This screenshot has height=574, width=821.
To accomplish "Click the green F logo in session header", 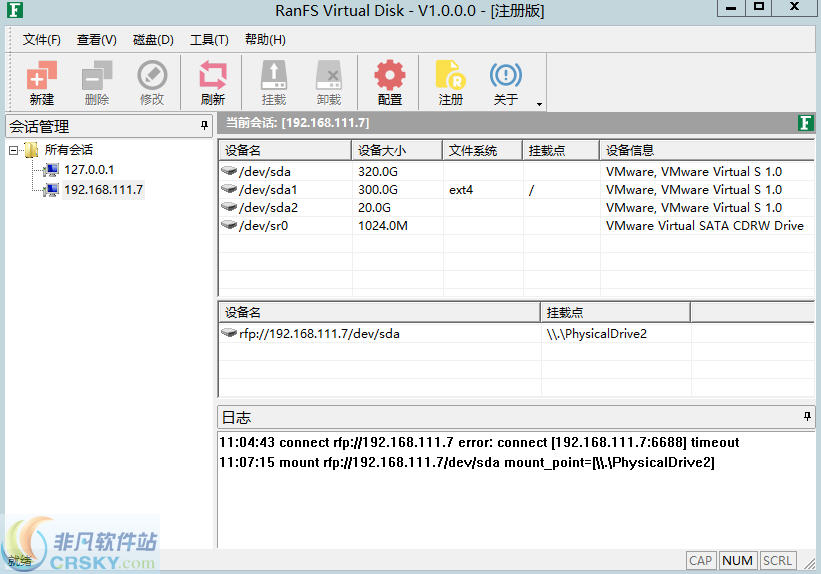I will pyautogui.click(x=805, y=123).
